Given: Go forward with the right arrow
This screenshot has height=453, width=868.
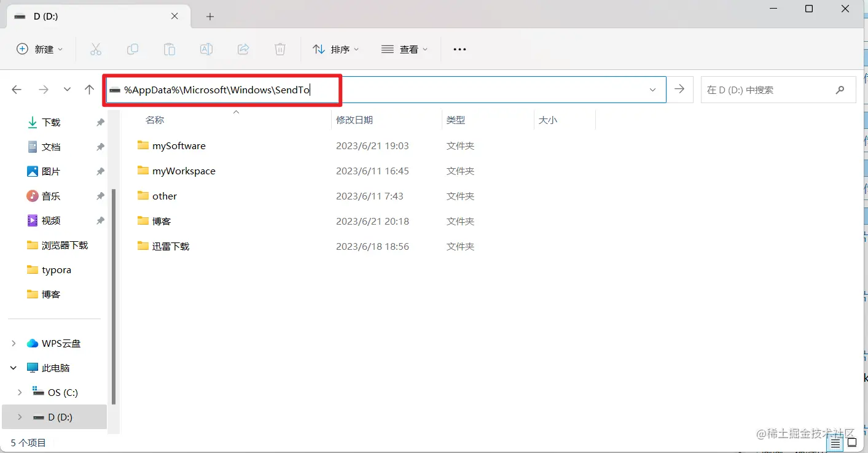Looking at the screenshot, I should [x=44, y=90].
